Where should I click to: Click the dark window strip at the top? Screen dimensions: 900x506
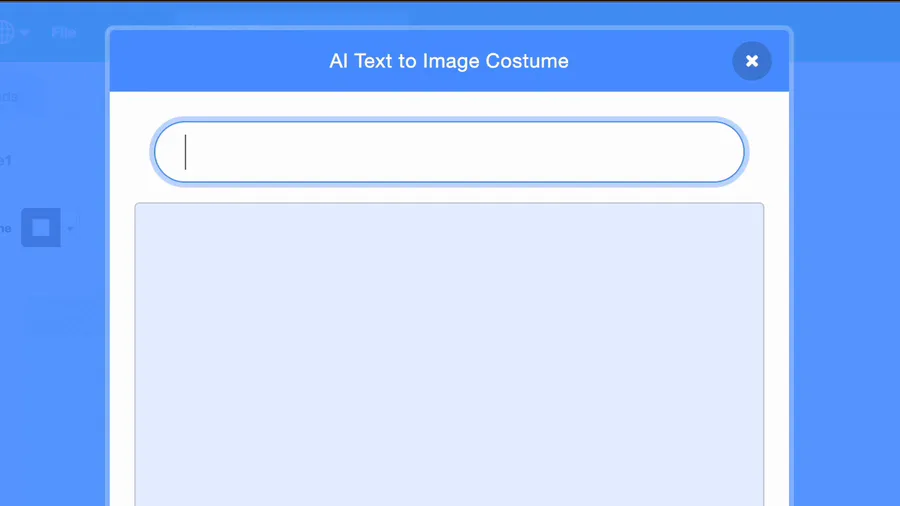coord(450,1)
